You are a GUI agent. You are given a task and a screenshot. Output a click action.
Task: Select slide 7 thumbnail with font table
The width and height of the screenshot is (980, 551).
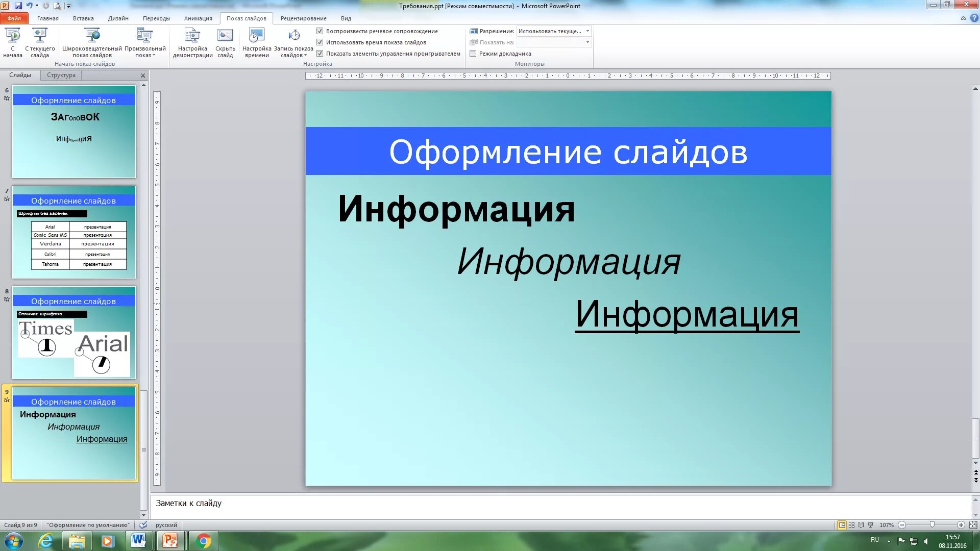[x=74, y=233]
